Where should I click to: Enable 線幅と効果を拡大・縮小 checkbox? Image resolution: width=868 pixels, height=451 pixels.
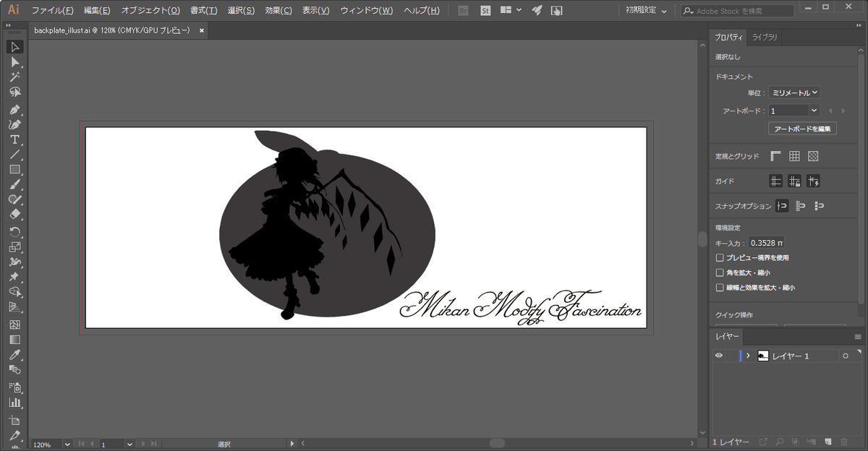[x=720, y=287]
